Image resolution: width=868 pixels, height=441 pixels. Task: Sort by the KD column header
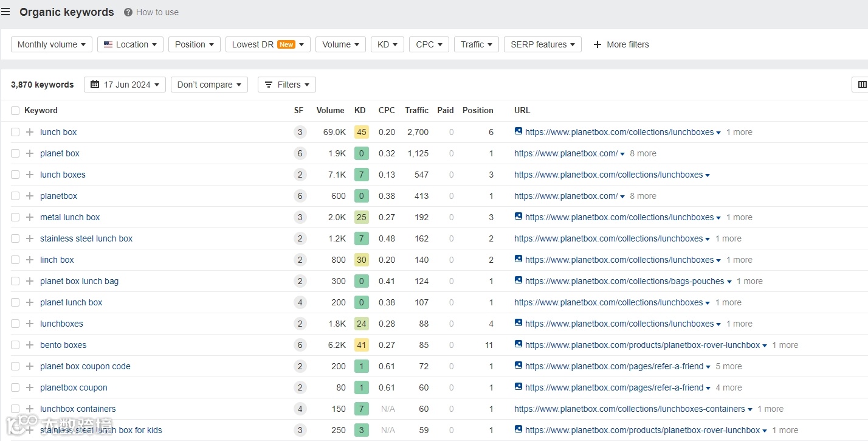[360, 111]
